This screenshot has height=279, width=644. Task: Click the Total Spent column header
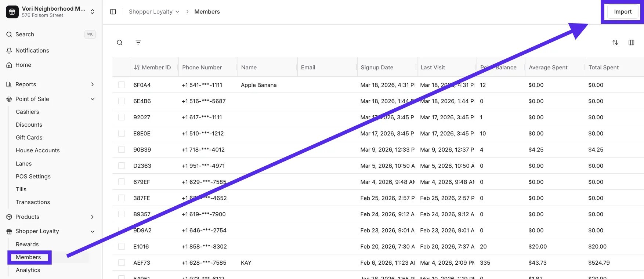click(x=604, y=68)
